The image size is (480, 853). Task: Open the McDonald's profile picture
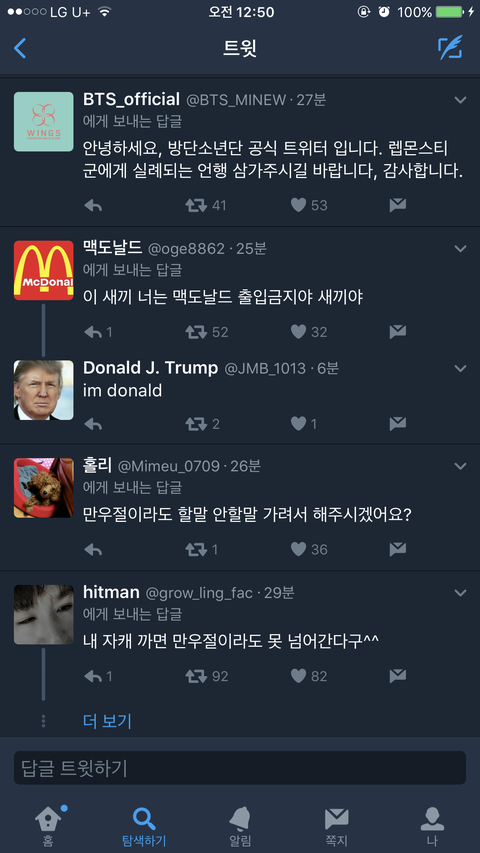tap(44, 270)
